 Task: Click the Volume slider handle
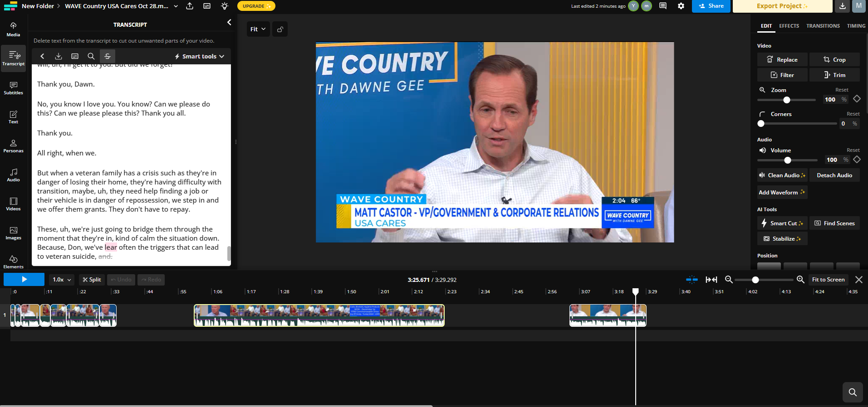point(788,160)
